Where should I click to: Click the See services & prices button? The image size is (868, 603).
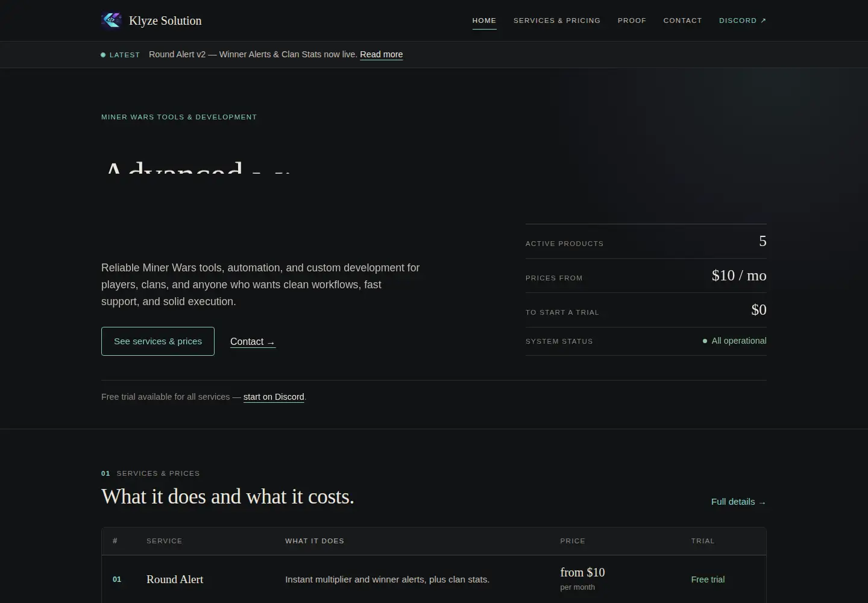[158, 341]
